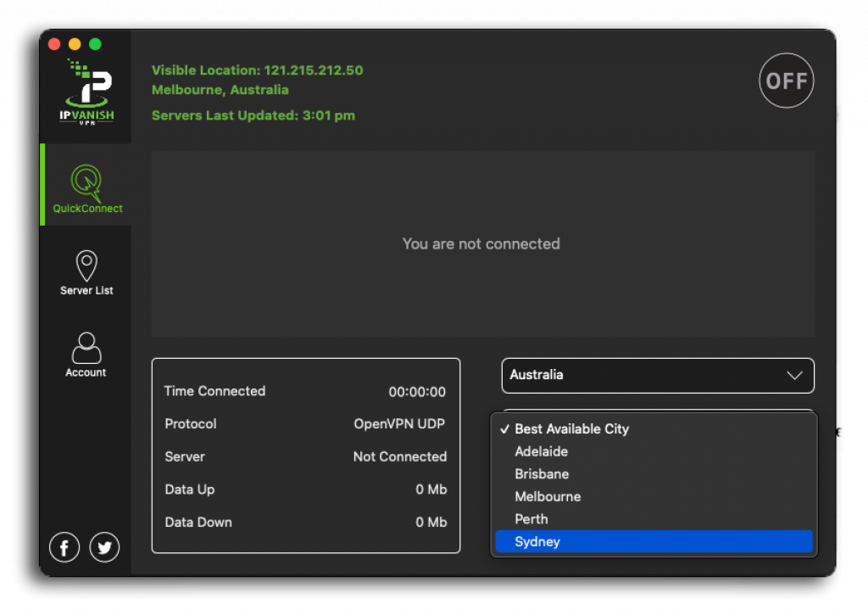Click the Melbourne, Australia location text
Image resolution: width=868 pixels, height=615 pixels.
tap(220, 90)
